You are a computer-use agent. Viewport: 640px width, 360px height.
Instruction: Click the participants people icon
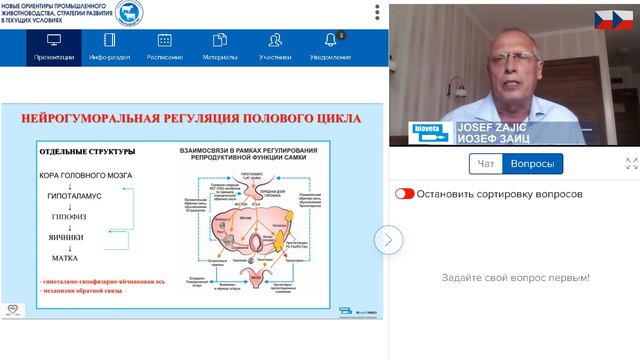(275, 40)
